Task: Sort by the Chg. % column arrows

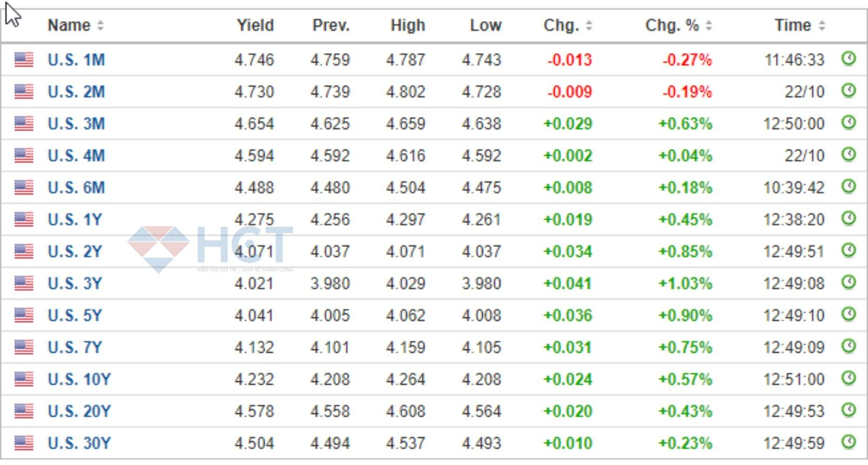Action: coord(709,26)
